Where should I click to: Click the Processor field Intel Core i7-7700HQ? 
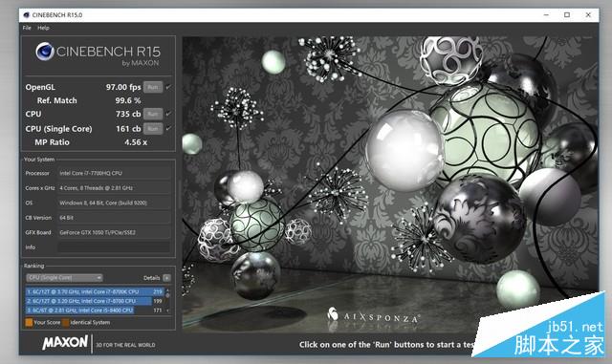[114, 173]
